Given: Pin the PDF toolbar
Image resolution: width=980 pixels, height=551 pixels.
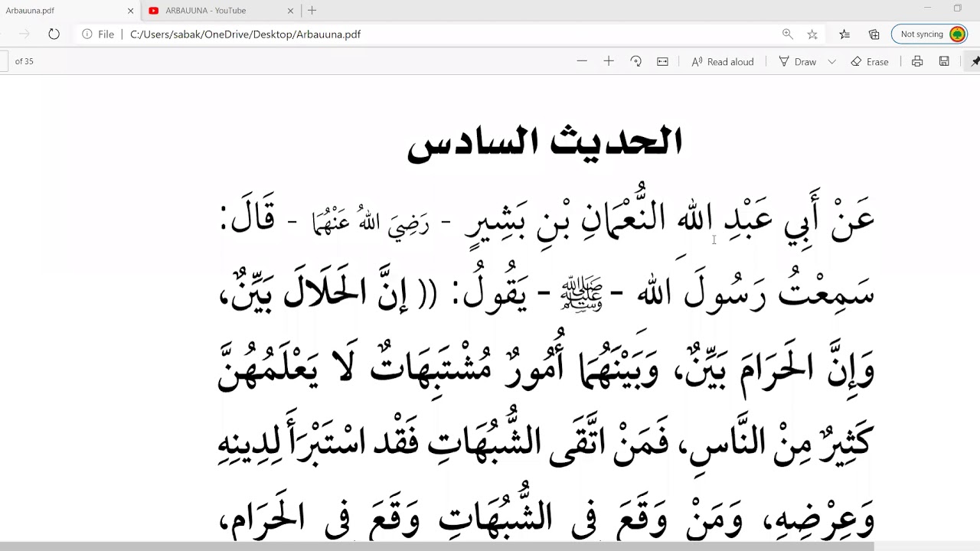Looking at the screenshot, I should click(x=975, y=61).
